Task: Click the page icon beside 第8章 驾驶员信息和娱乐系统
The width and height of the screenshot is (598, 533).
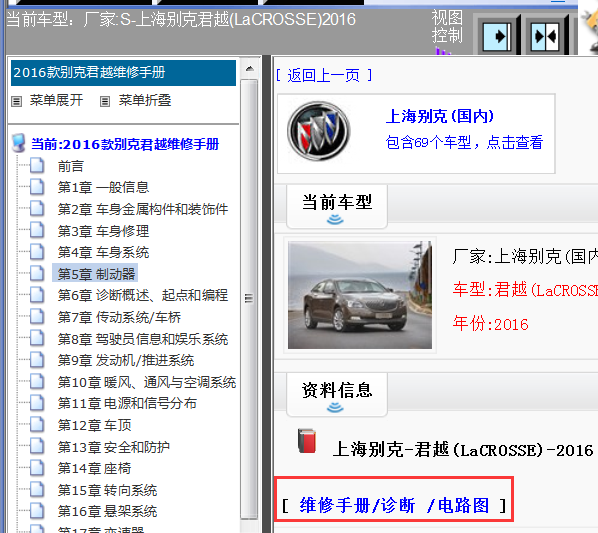Action: tap(37, 338)
